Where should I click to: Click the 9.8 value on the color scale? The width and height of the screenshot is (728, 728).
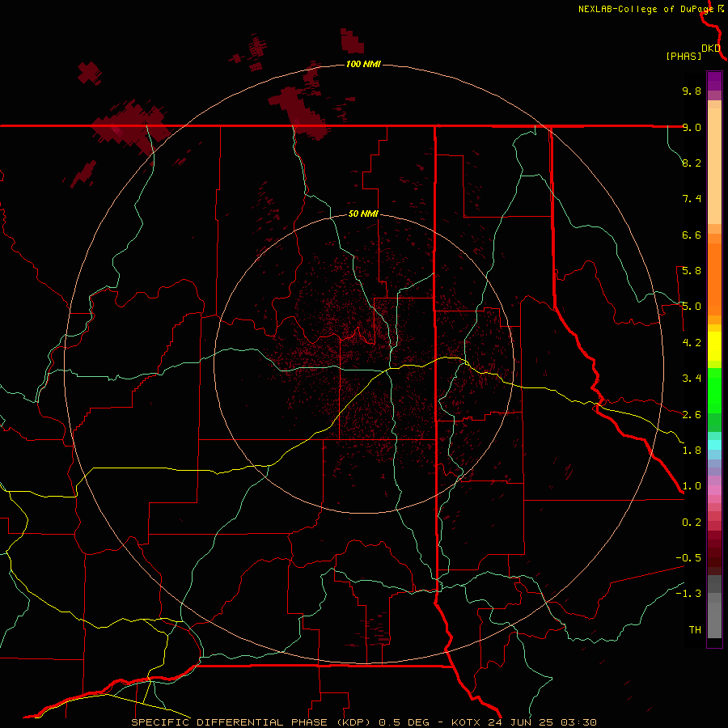(692, 91)
